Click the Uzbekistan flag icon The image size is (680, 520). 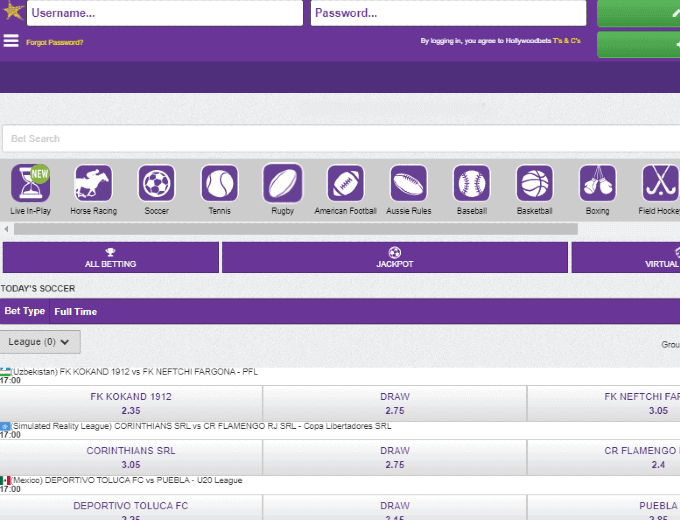[x=5, y=372]
